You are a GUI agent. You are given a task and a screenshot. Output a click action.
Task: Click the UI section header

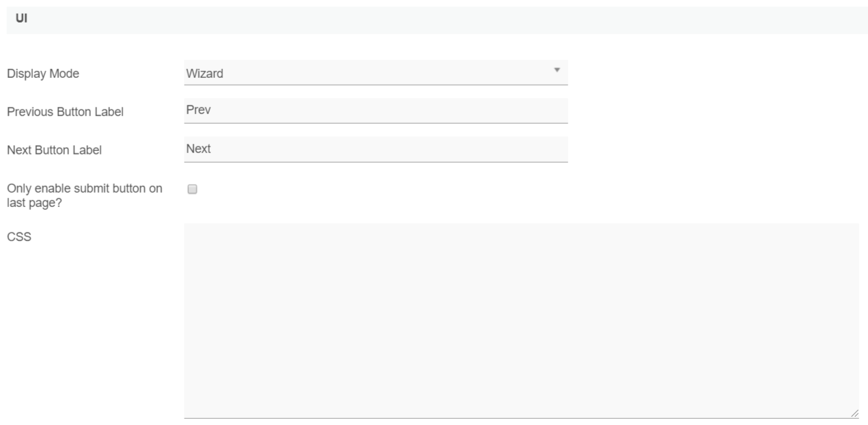[x=437, y=20]
